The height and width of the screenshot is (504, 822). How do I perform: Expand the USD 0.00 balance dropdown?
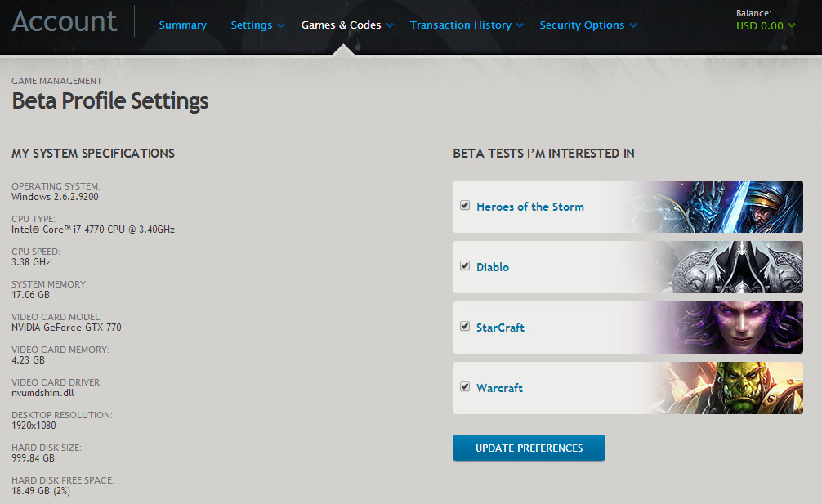(791, 26)
